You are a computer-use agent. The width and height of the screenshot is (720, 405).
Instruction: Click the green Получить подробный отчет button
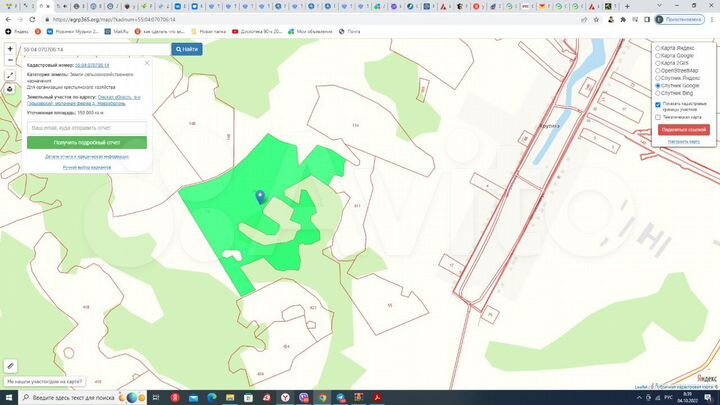coord(87,143)
